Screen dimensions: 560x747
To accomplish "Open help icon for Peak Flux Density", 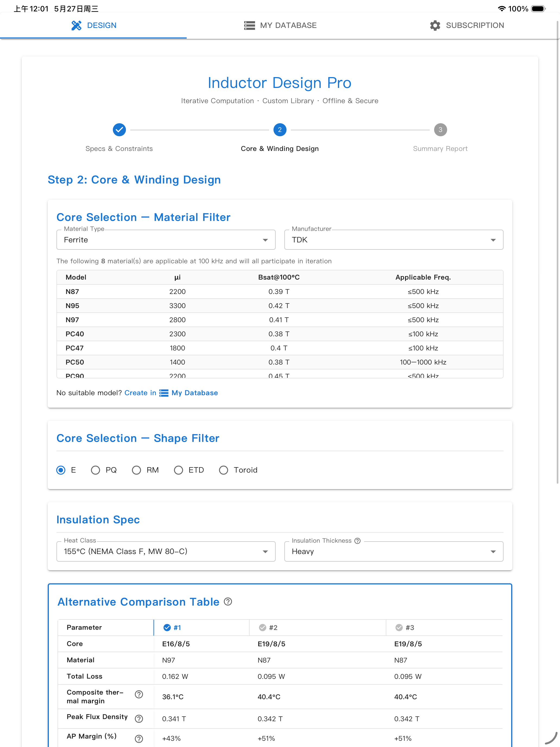I will [x=139, y=718].
